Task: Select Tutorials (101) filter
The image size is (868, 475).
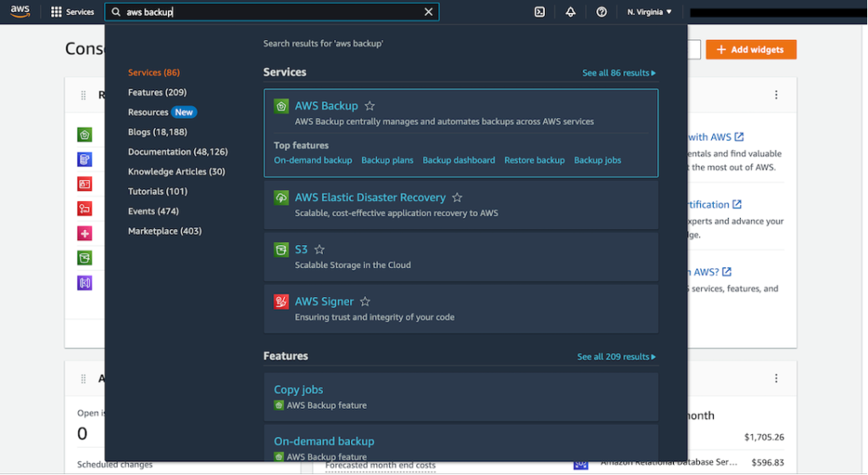Action: 158,192
